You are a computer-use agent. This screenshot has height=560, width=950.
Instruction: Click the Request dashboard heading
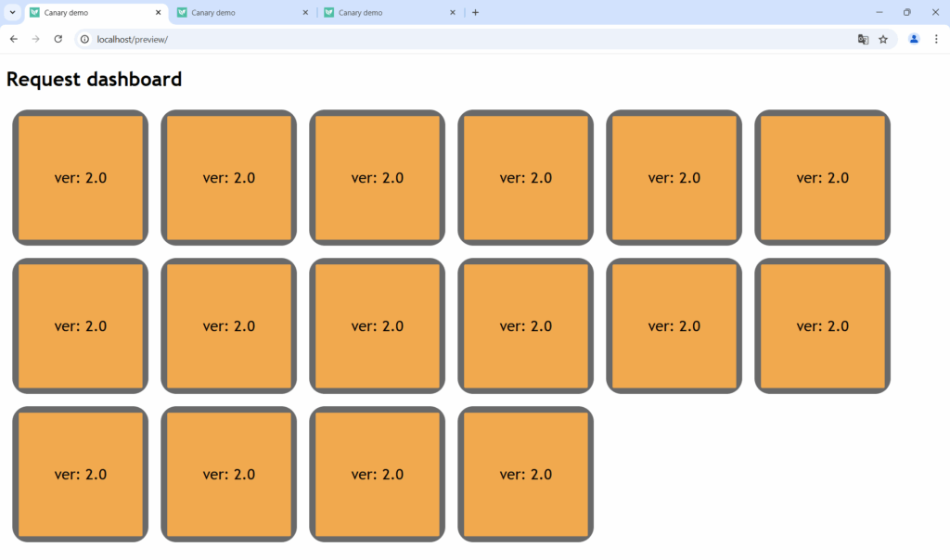pyautogui.click(x=94, y=80)
